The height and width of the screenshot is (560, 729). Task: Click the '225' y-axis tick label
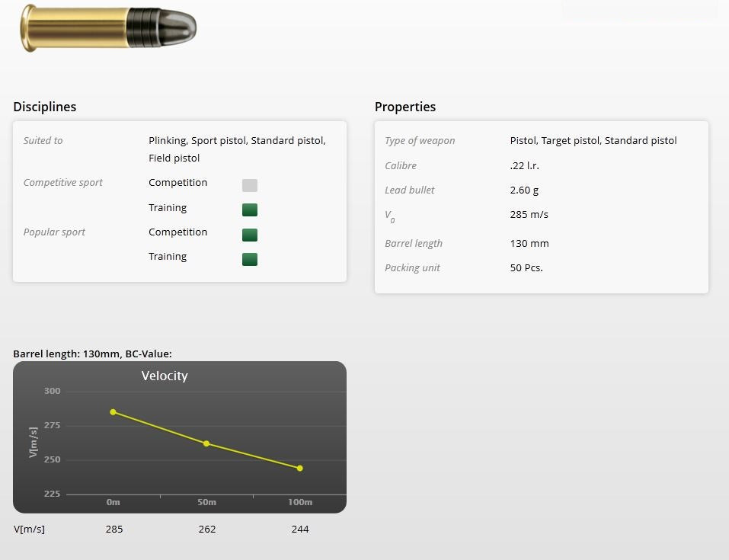point(52,494)
